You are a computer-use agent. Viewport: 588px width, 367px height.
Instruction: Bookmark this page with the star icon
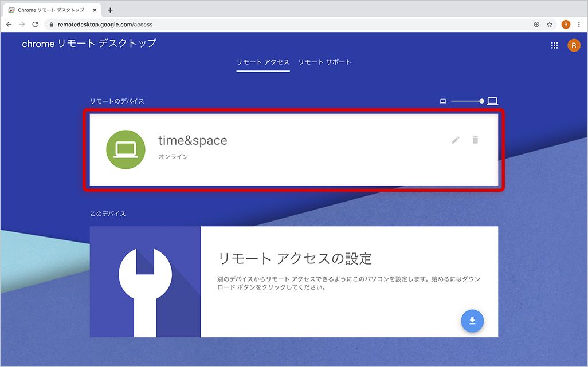550,25
